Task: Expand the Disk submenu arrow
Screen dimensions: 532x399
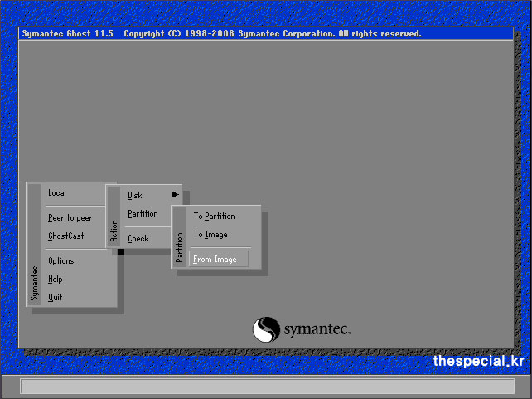Action: tap(175, 195)
